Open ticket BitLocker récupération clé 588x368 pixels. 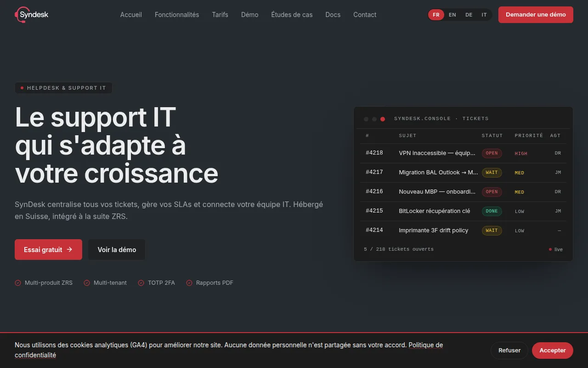pos(435,211)
